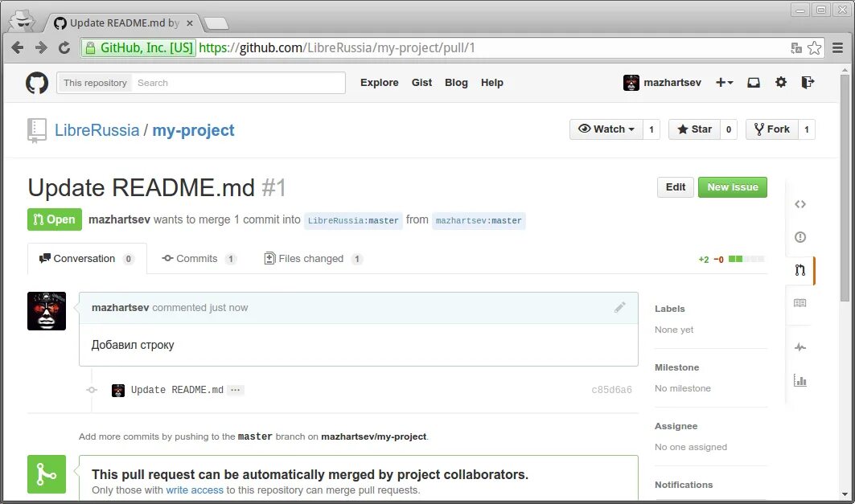
Task: Click the diff stat bar +2 −0
Action: tap(731, 260)
